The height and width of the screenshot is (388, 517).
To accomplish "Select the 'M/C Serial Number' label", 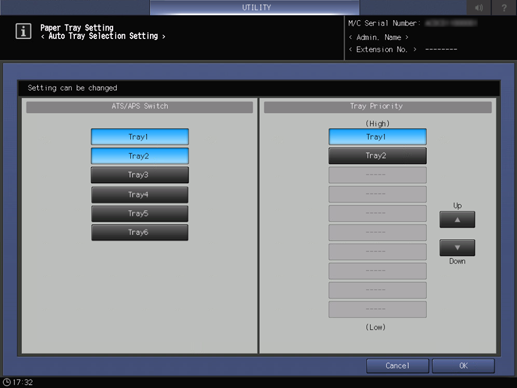I will coord(384,23).
